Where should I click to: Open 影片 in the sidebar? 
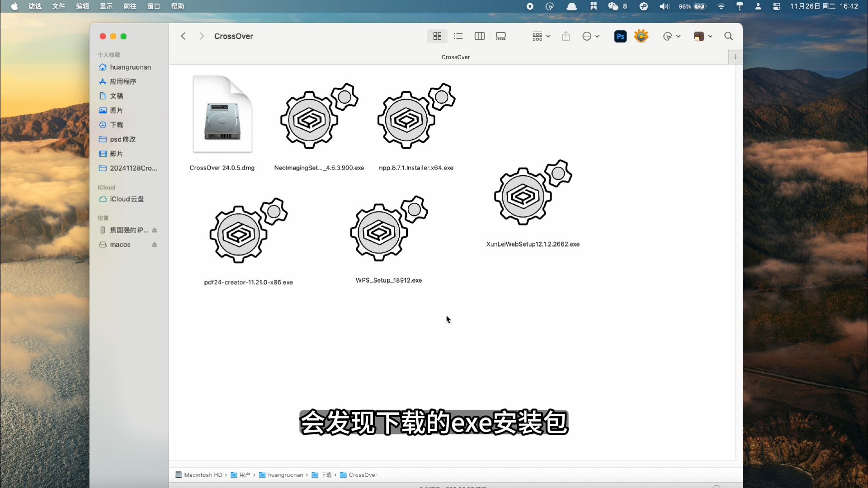111,154
